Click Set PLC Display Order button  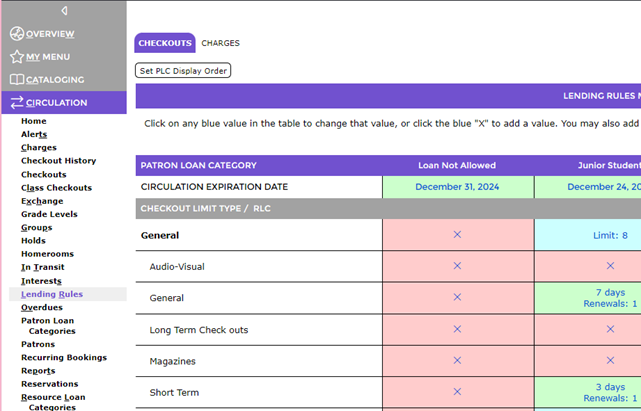(183, 70)
